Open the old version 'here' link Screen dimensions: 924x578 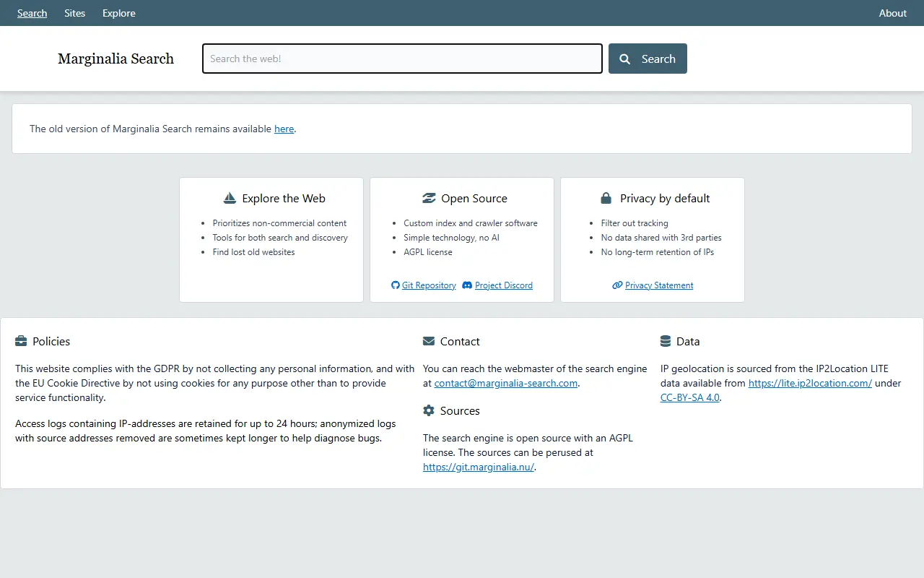coord(284,129)
